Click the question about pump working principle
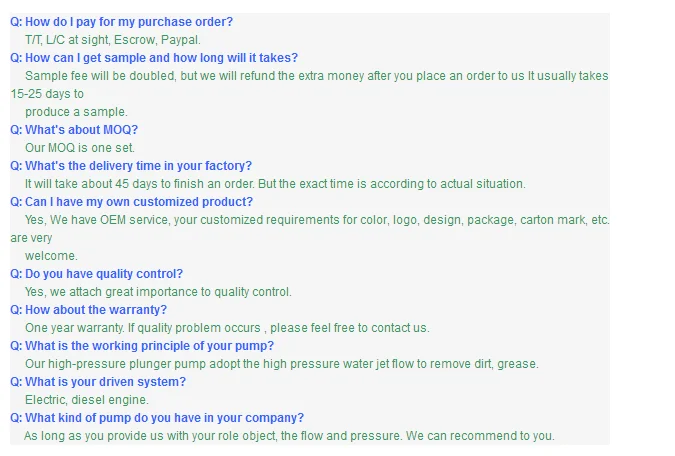675x456 pixels. [141, 346]
